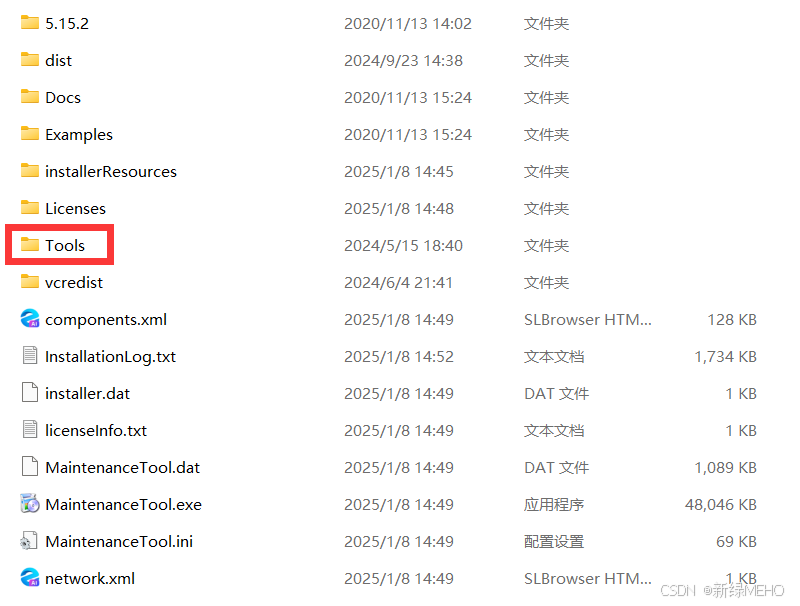Image resolution: width=800 pixels, height=606 pixels.
Task: Select the Tools folder icon
Action: (x=30, y=245)
